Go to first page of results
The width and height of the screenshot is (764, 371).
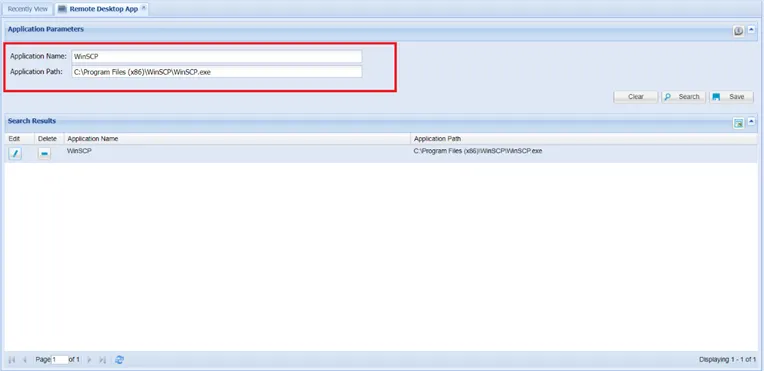point(12,360)
